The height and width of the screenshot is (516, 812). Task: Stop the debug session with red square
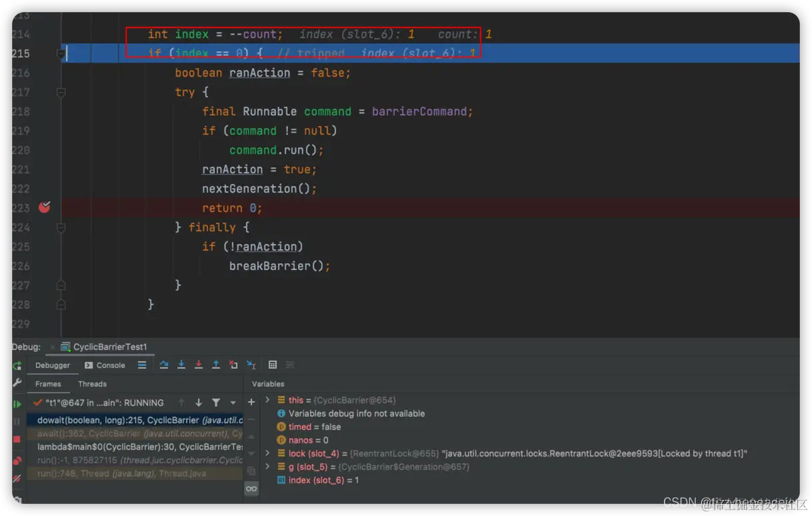17,439
